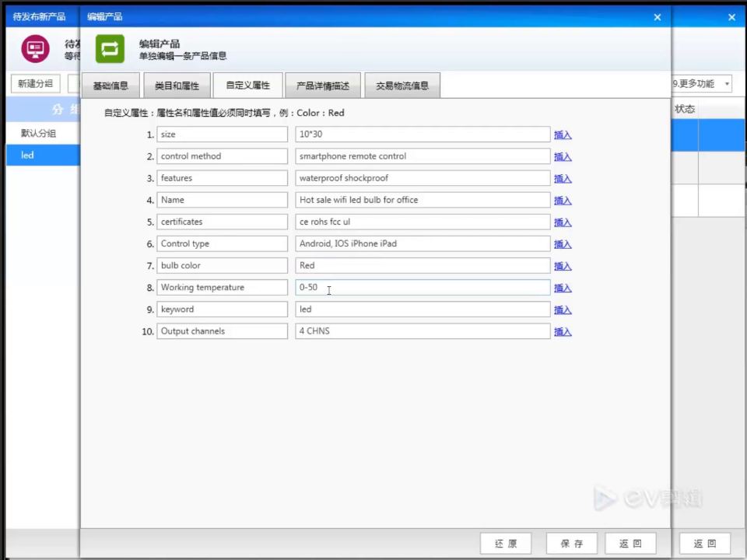This screenshot has width=747, height=560.
Task: Click 返回 button in edit product dialog
Action: pyautogui.click(x=630, y=544)
